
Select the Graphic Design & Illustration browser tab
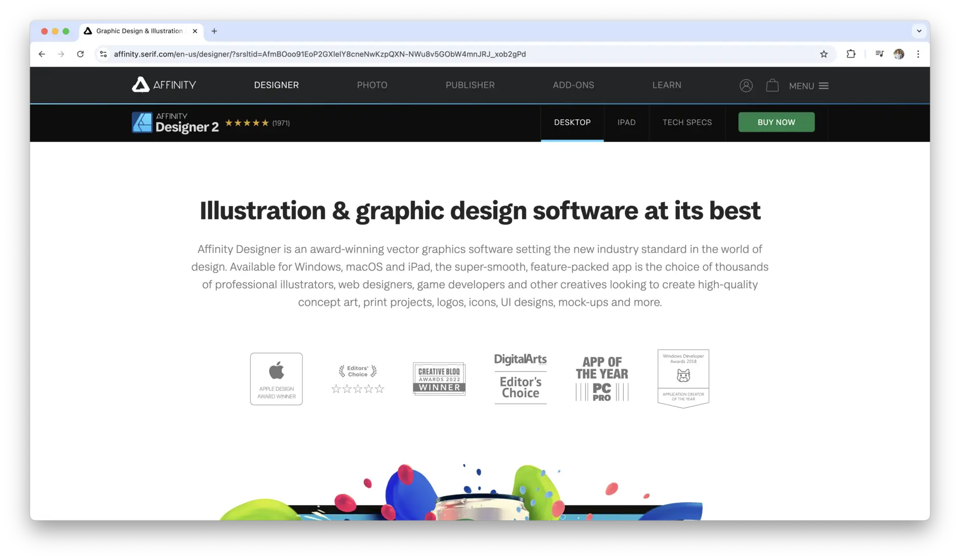141,31
